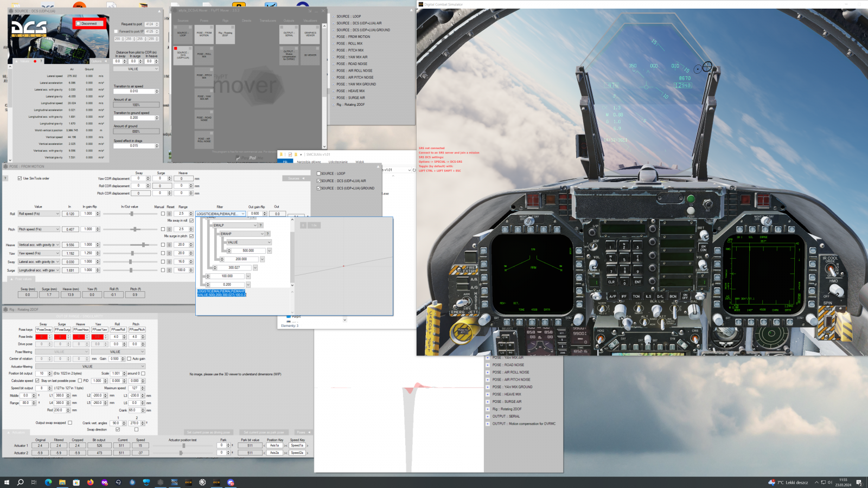This screenshot has height=488, width=868.
Task: Open POSE ROAD NOISE module tile
Action: tap(204, 118)
